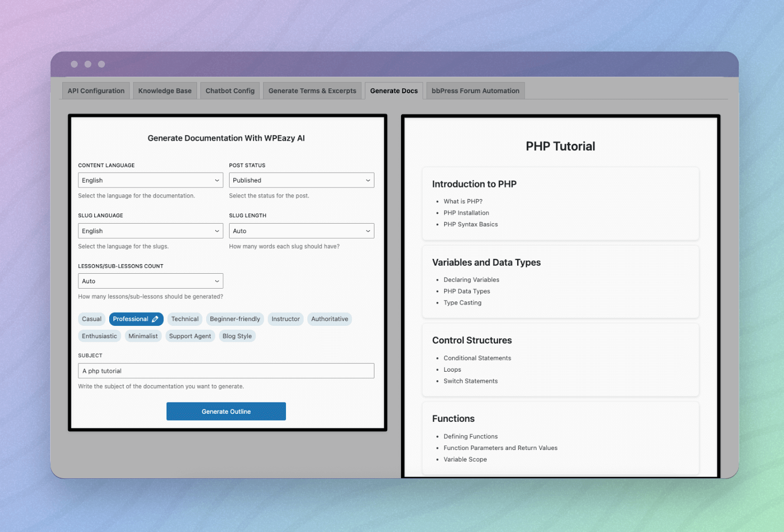Click the pencil edit icon on Professional tone
784x532 pixels.
155,318
